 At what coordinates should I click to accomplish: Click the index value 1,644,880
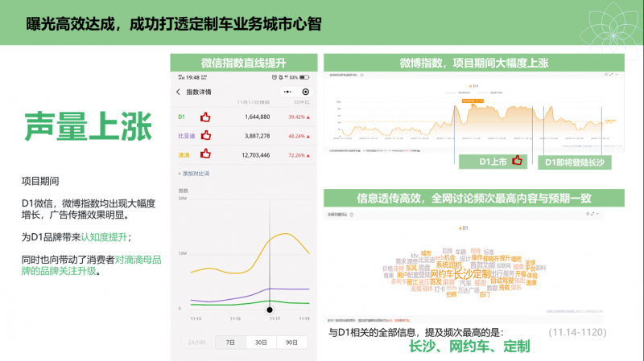click(x=257, y=117)
